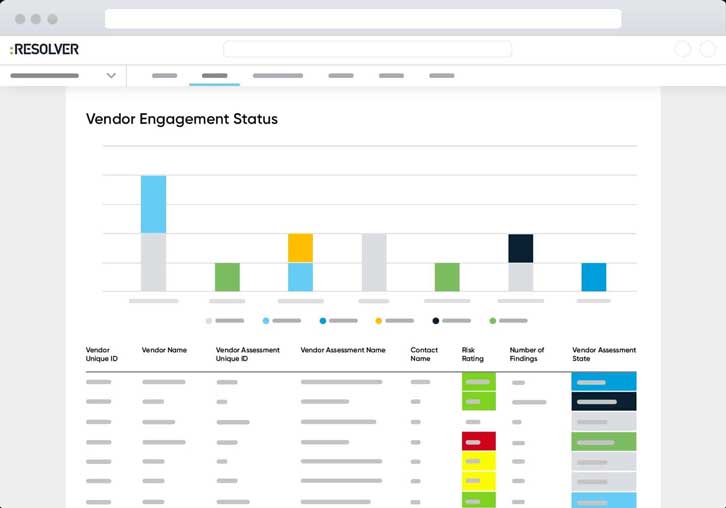The width and height of the screenshot is (726, 508).
Task: Click the left circular icon in the header
Action: (683, 49)
